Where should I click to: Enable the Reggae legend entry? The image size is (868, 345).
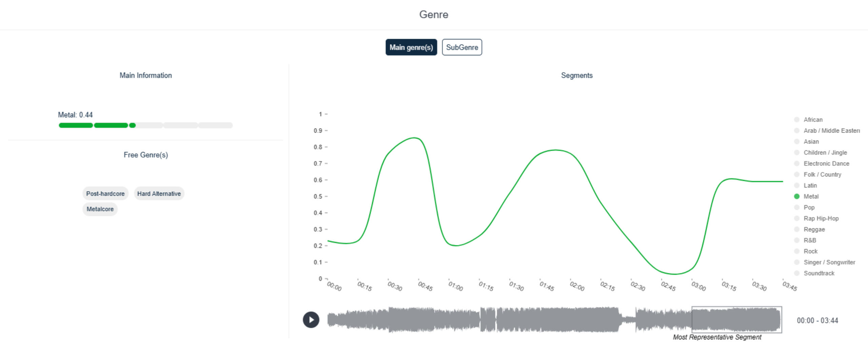[797, 229]
